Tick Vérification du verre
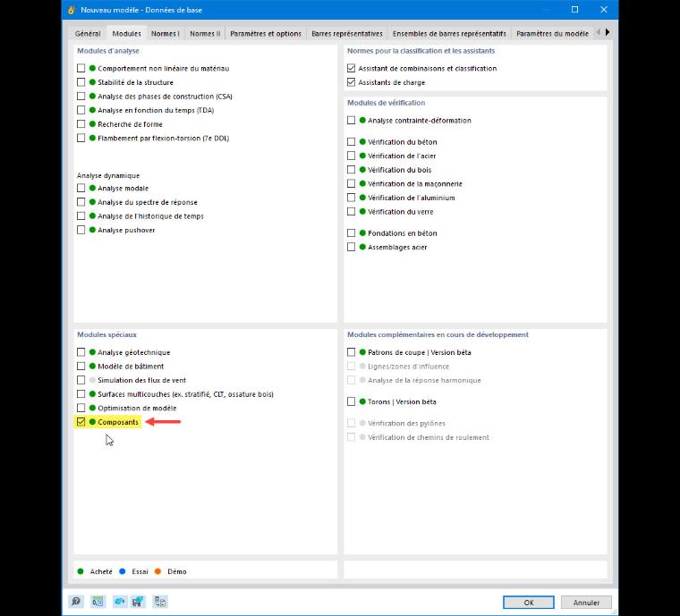680x616 pixels. 351,211
